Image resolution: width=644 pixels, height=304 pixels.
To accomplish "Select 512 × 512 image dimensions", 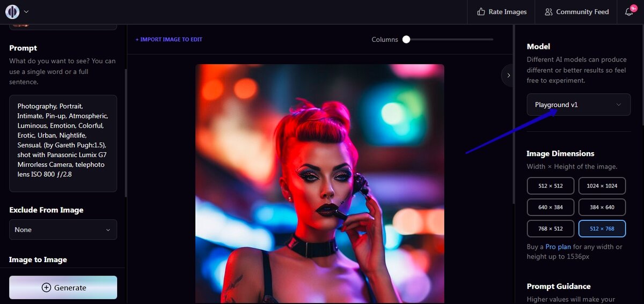I will [551, 186].
